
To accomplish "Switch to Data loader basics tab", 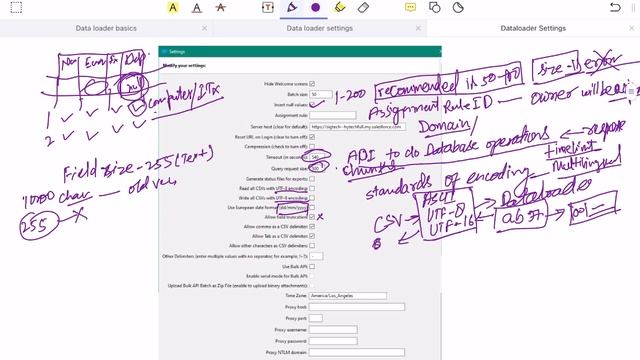I will coord(106,28).
